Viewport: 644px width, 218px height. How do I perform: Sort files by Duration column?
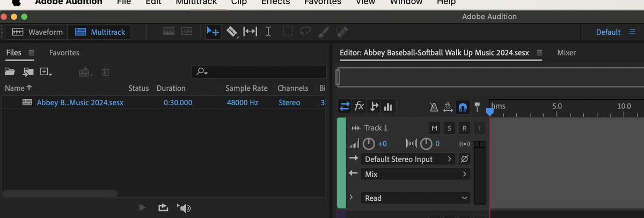(x=171, y=88)
